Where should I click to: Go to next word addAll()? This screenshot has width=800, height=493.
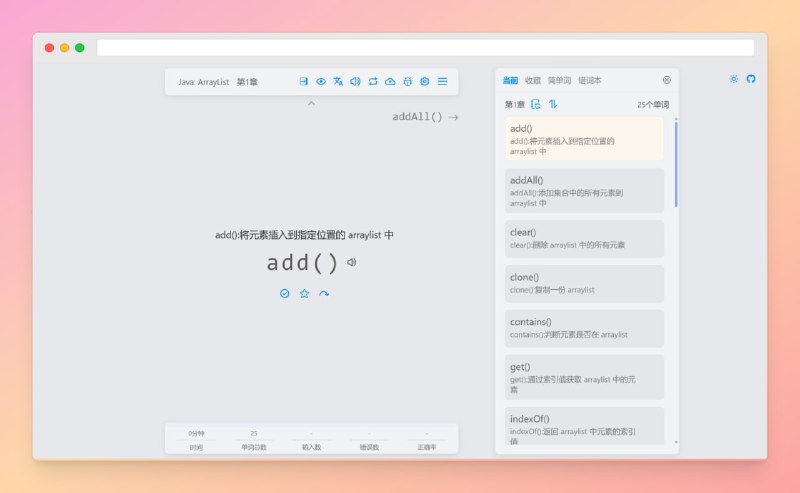[425, 117]
